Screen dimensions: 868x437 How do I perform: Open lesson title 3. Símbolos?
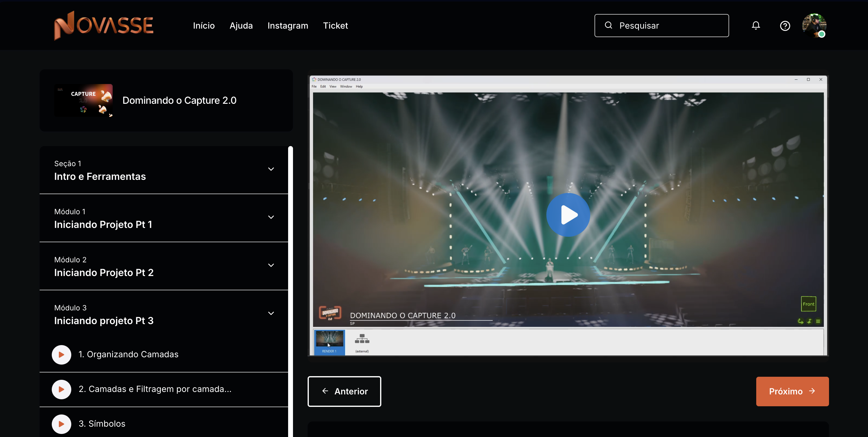pyautogui.click(x=102, y=424)
